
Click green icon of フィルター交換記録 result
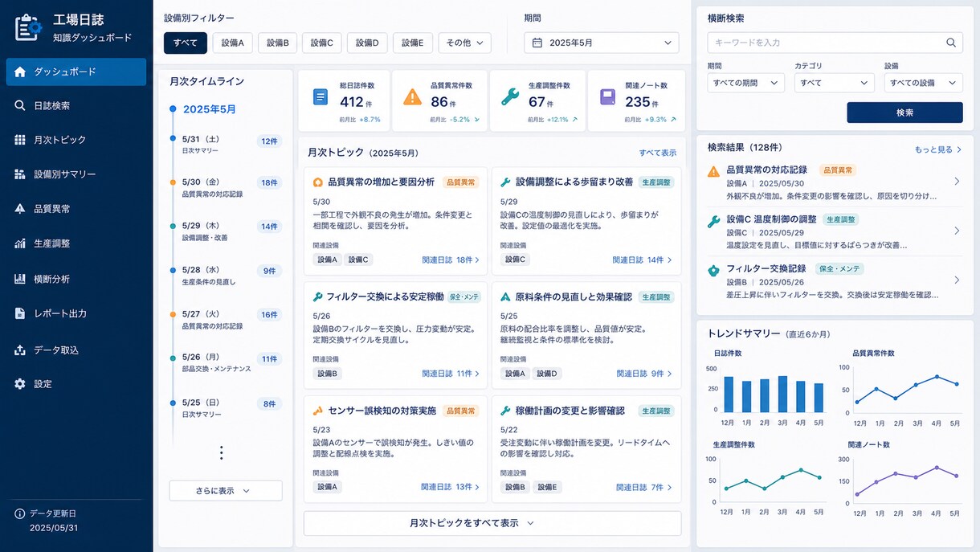click(x=713, y=270)
